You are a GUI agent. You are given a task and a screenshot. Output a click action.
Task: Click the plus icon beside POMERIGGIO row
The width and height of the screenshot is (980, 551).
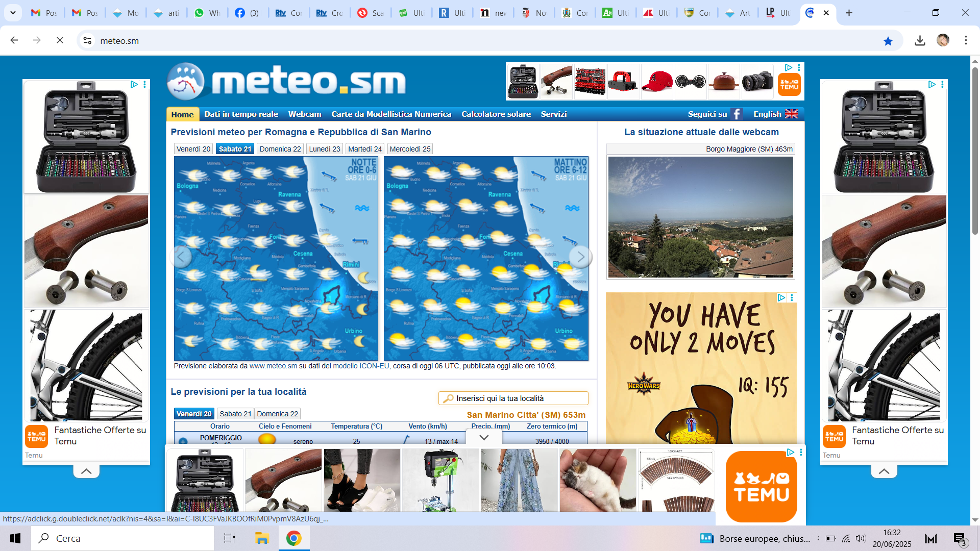click(183, 441)
